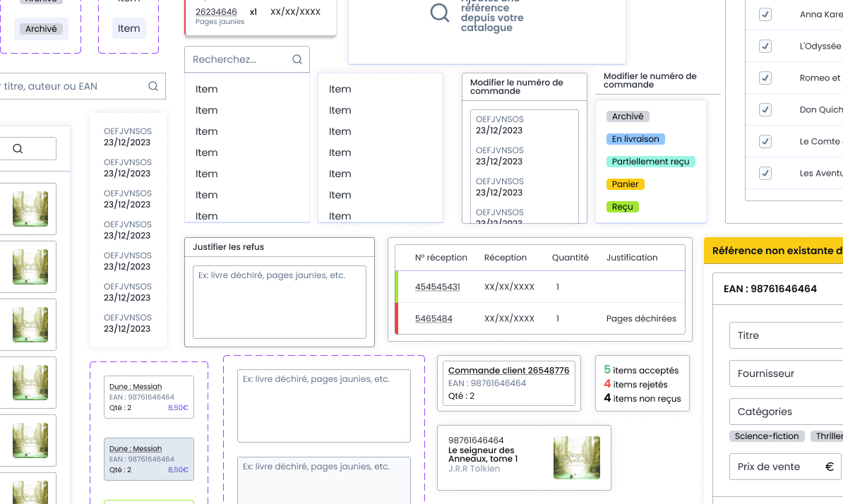Toggle the Le Comte row checkbox
Image resolution: width=843 pixels, height=504 pixels.
click(765, 141)
